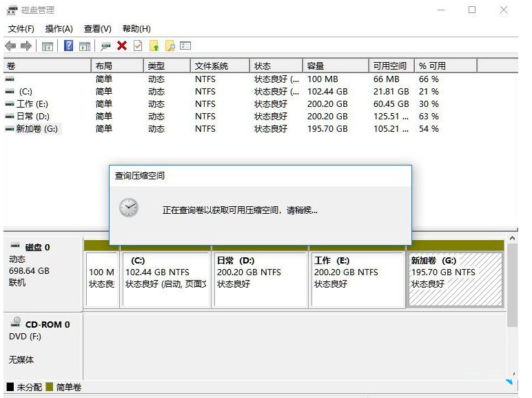Sort by the % 可用 column header
Image resolution: width=532 pixels, height=398 pixels.
tap(446, 66)
